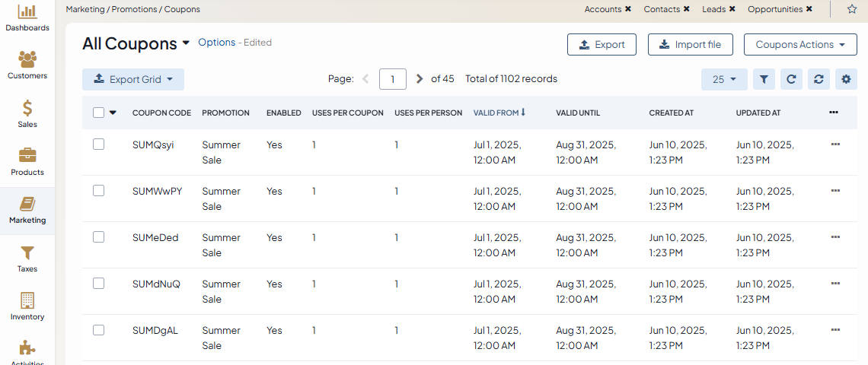Open the Taxes menu in sidebar
Image resolution: width=868 pixels, height=365 pixels.
[27, 258]
